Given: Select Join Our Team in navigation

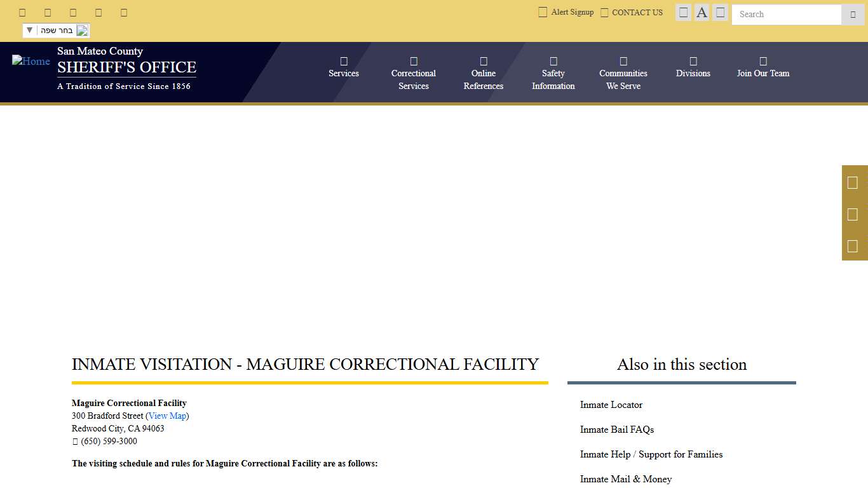Looking at the screenshot, I should coord(763,67).
